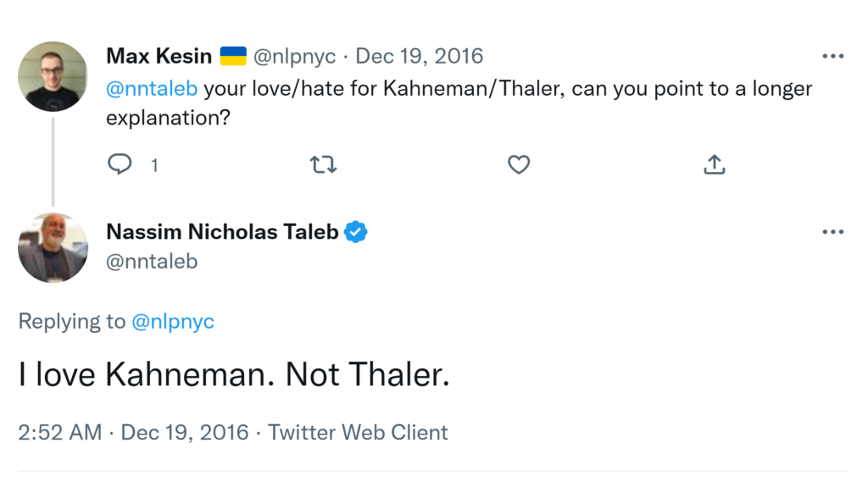
Task: Open the 2:52 AM · Dec 19, 2016 timestamp
Action: point(133,433)
